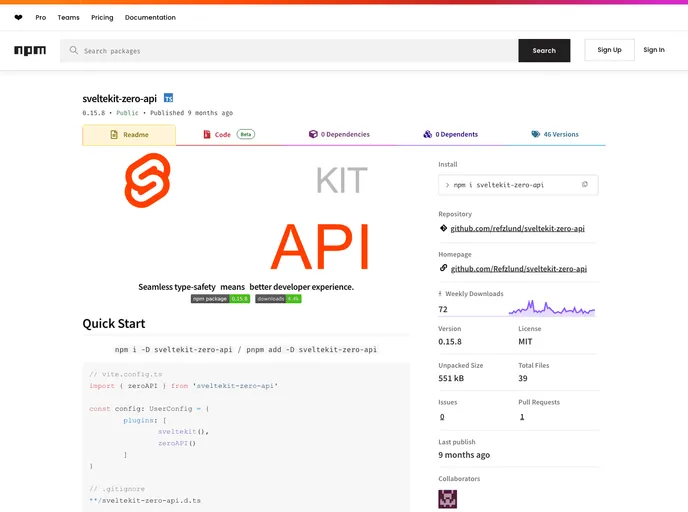Click the 551 kB unpacked size value
The image size is (688, 512).
point(451,378)
